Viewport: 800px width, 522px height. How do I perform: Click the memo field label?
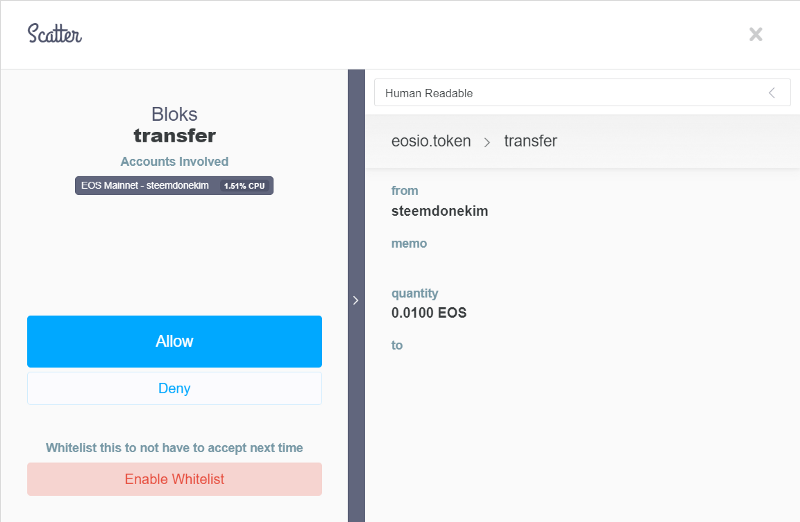(x=409, y=243)
